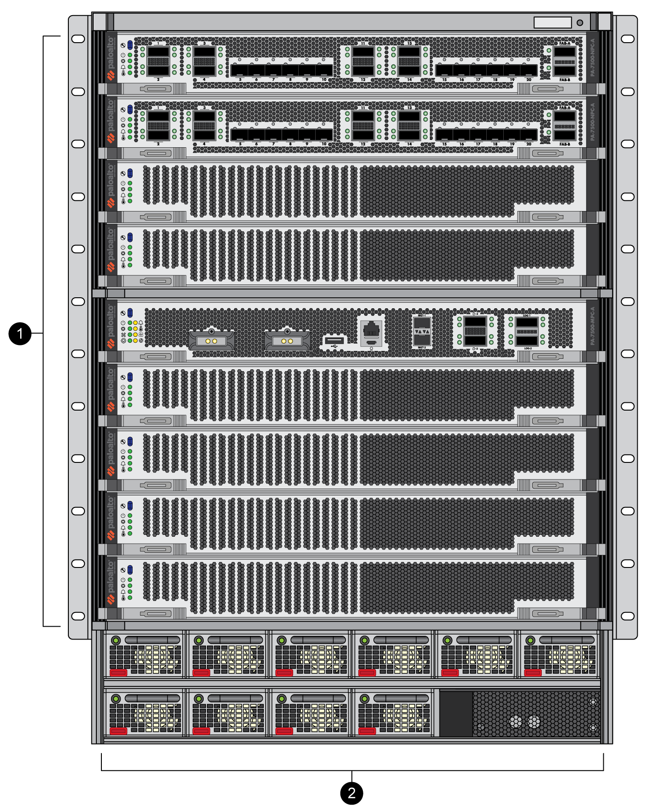The width and height of the screenshot is (651, 812).
Task: Click the blue button on the MPC card
Action: pos(130,313)
